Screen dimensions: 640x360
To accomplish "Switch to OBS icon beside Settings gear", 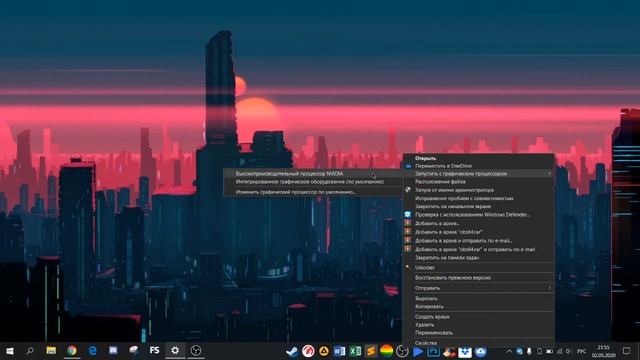I will 196,351.
